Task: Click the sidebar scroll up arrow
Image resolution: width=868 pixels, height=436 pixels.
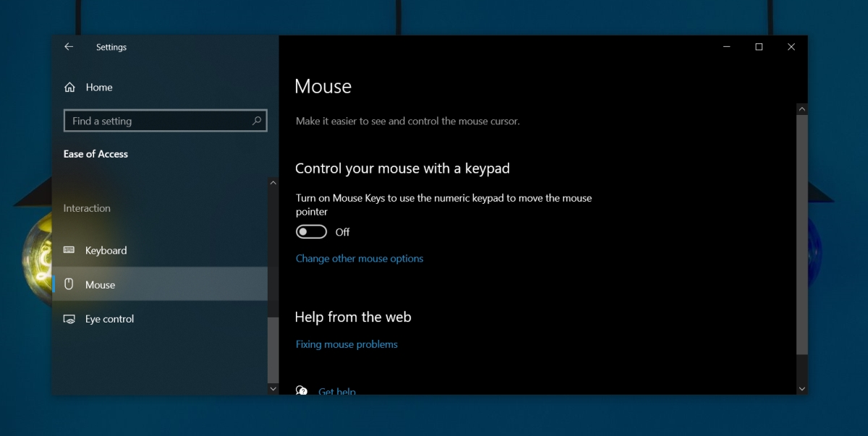Action: tap(273, 184)
